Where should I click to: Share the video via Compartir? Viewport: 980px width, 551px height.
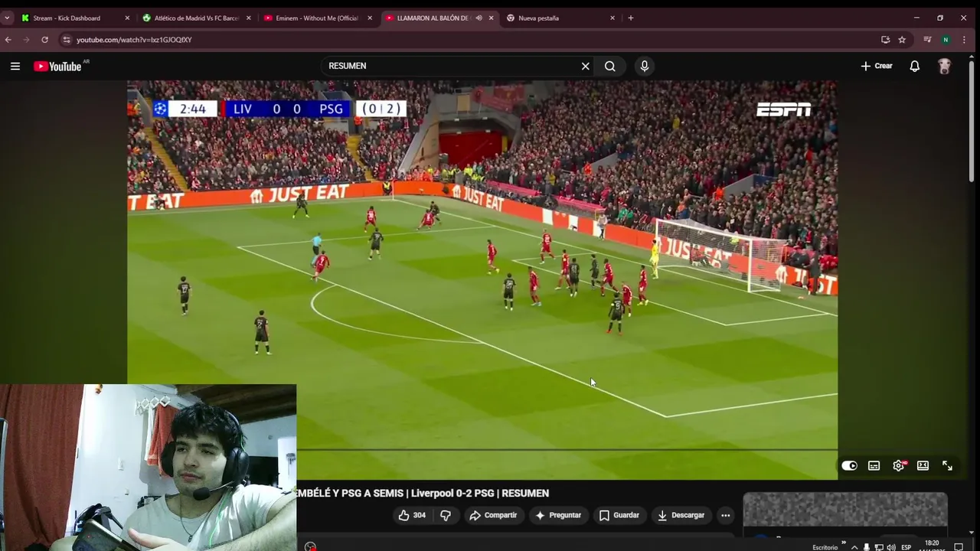493,515
